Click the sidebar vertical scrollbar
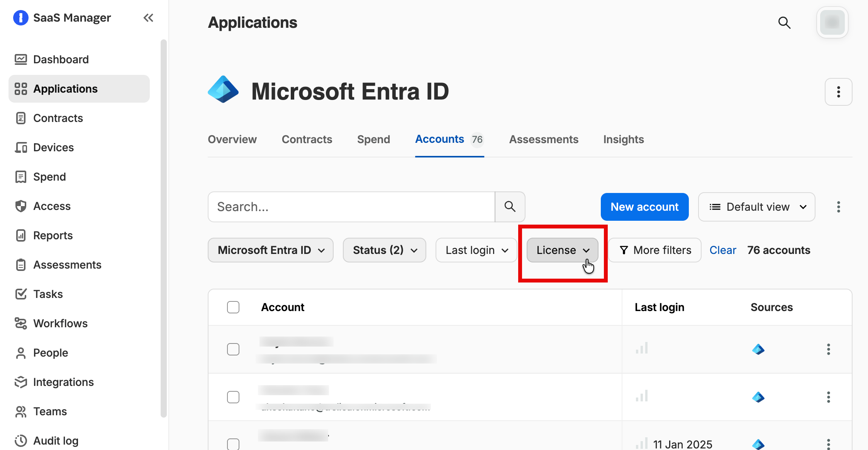868x450 pixels. pos(164,228)
